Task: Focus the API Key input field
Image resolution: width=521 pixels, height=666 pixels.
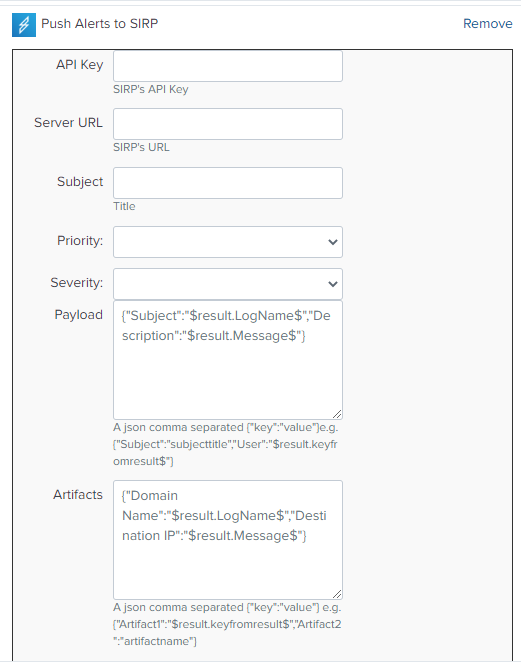Action: tap(228, 66)
